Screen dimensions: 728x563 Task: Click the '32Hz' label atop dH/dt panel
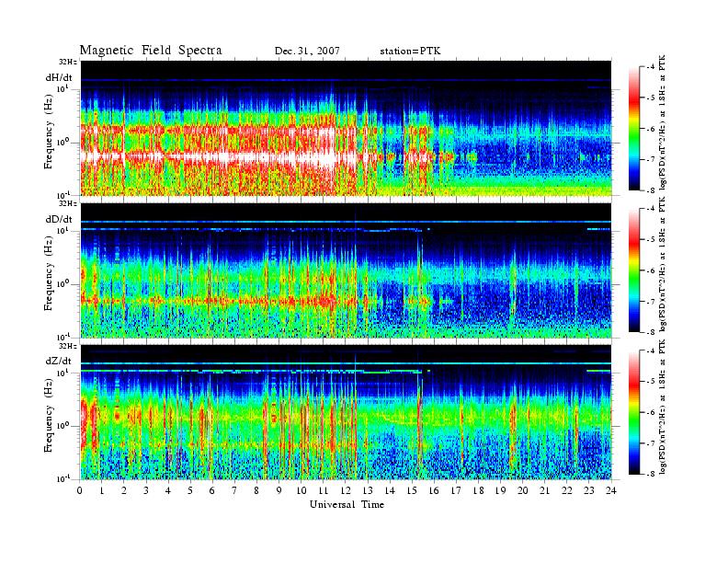(67, 62)
